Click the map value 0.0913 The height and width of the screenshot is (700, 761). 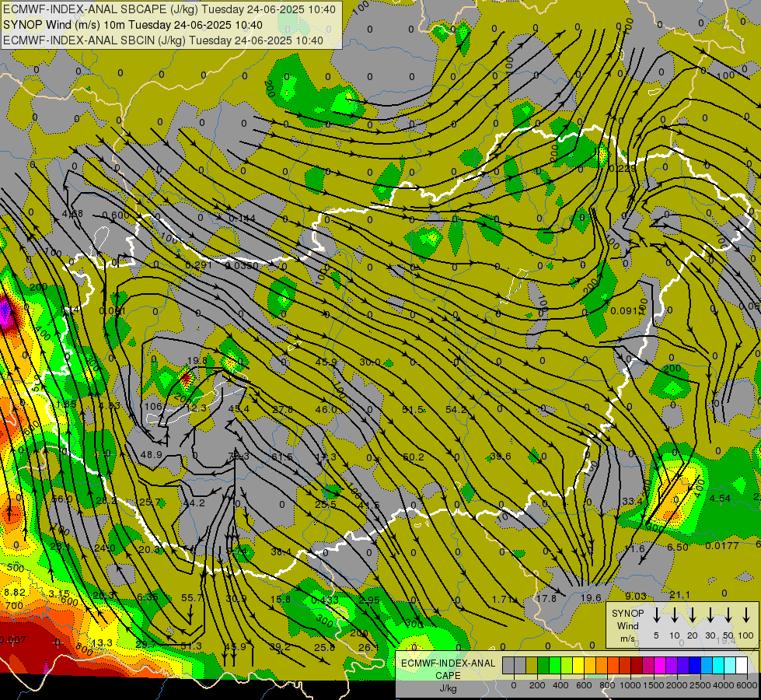pyautogui.click(x=627, y=311)
